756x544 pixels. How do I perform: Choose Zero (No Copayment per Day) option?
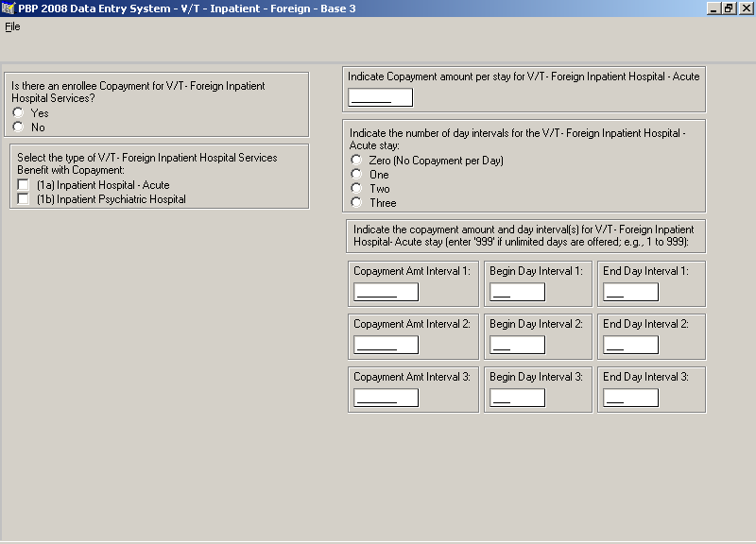pyautogui.click(x=356, y=160)
